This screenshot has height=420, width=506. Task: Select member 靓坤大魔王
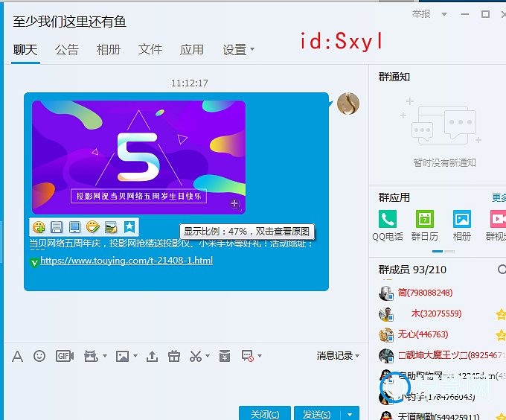[x=441, y=355]
